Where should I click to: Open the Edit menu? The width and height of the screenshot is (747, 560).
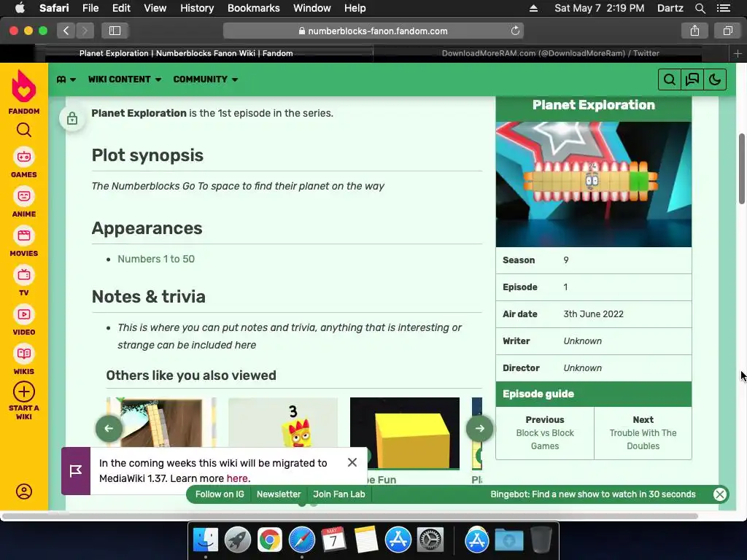click(x=121, y=8)
